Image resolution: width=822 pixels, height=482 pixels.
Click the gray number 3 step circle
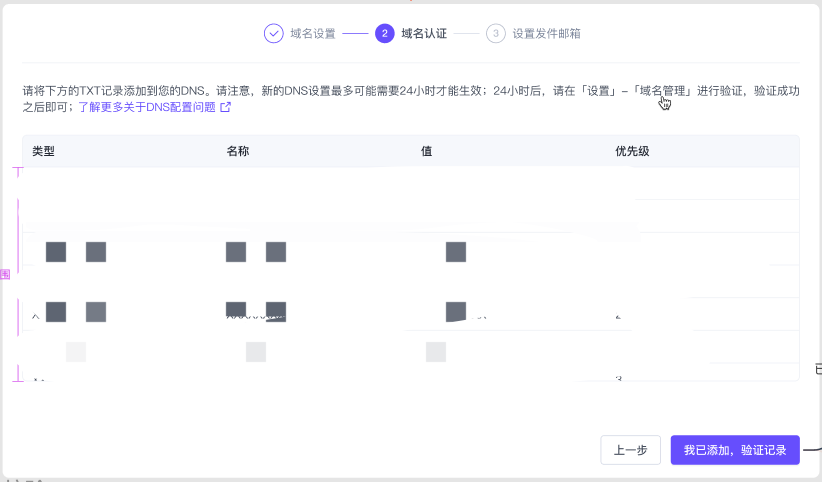496,34
